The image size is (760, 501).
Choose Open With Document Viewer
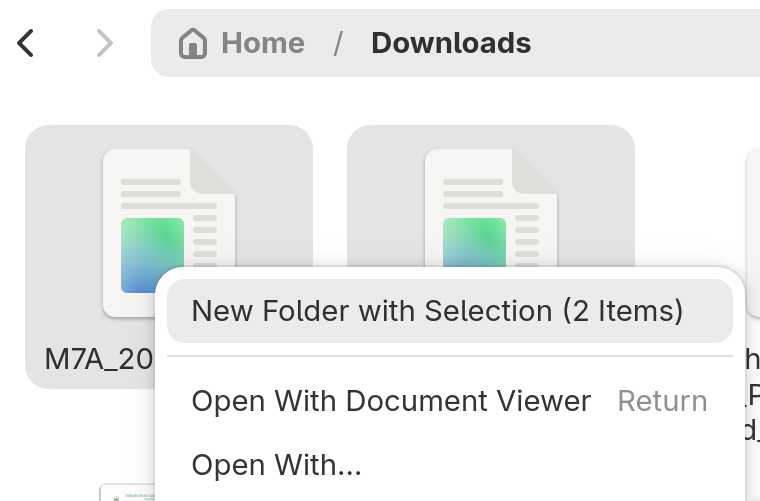point(391,401)
